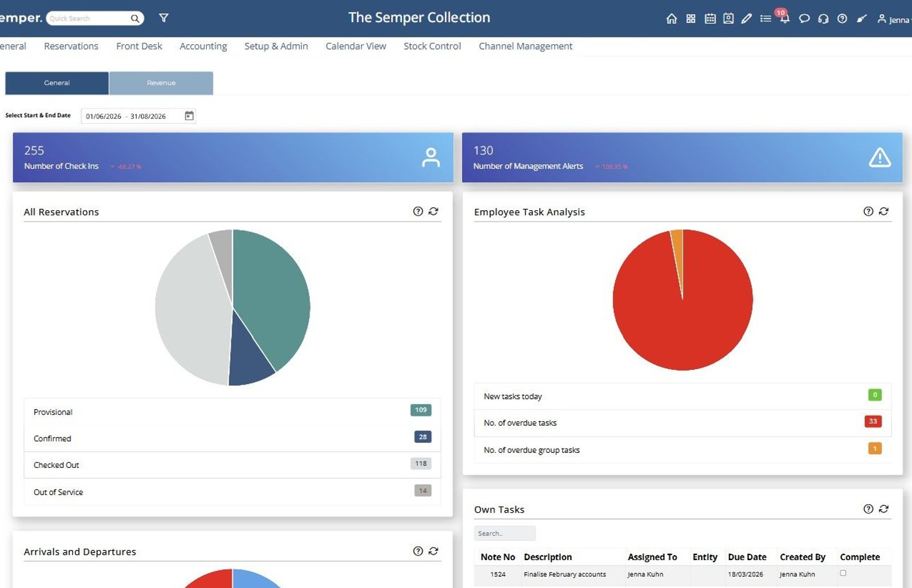The image size is (912, 588).
Task: Sort by the Due Date column header
Action: (747, 557)
